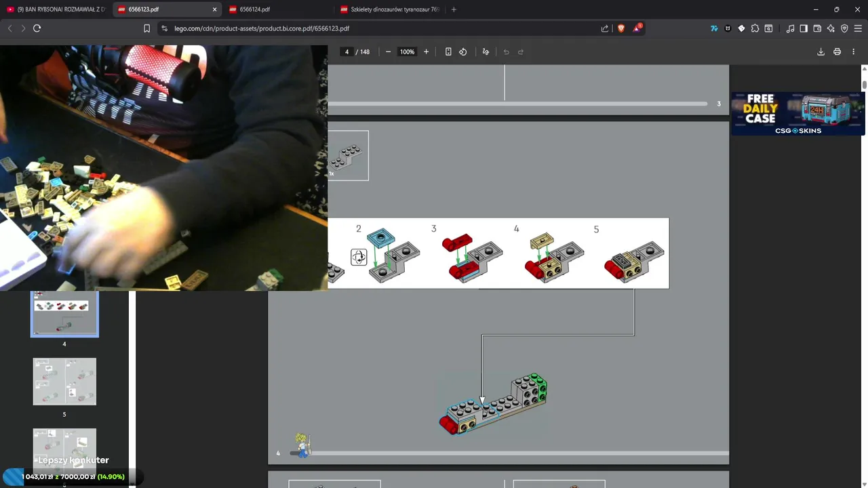Select page 4 thumbnail in sidebar
This screenshot has height=488, width=868.
64,314
